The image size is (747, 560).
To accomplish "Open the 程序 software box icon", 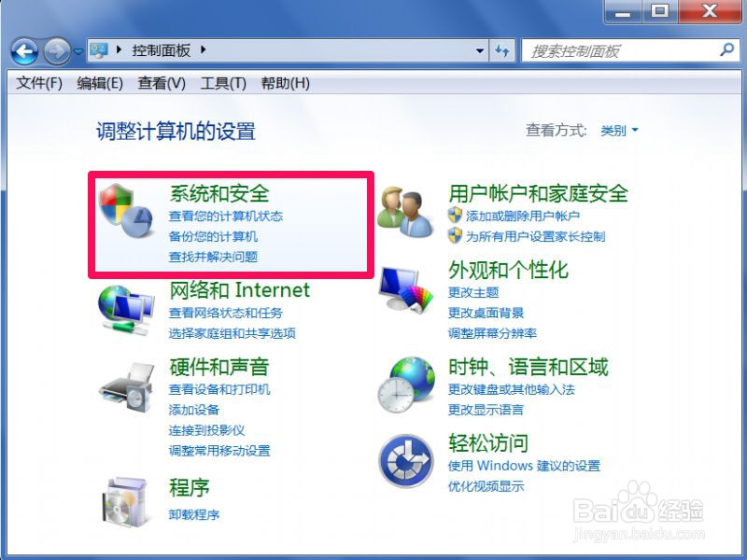I will [125, 502].
